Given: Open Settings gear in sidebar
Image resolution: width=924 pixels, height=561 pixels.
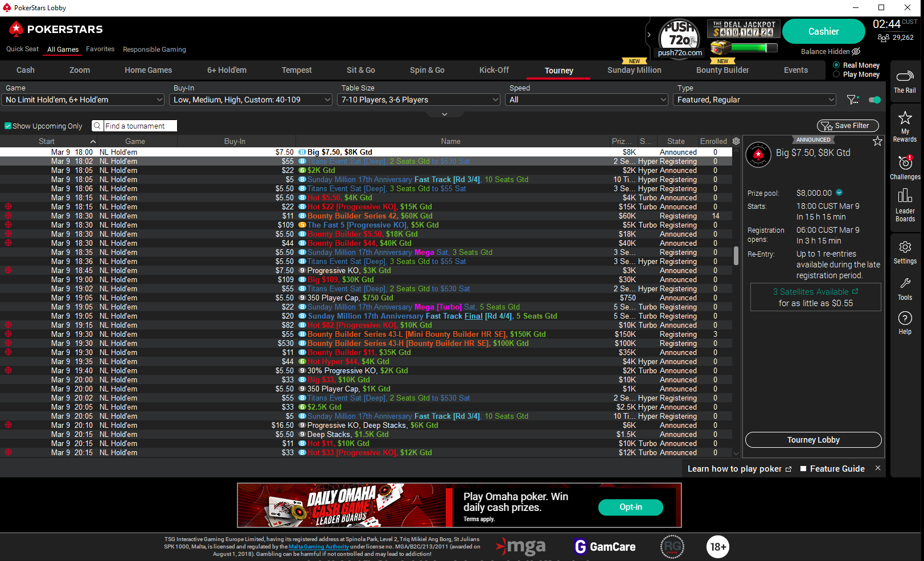Looking at the screenshot, I should tap(905, 253).
